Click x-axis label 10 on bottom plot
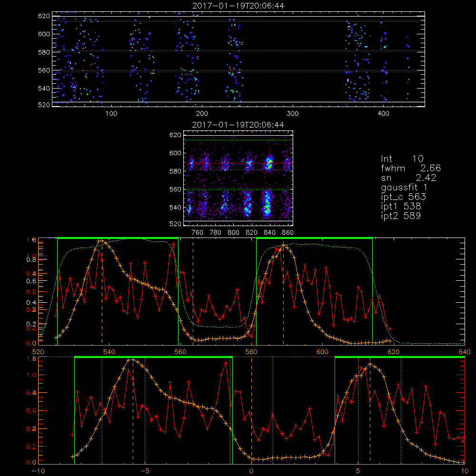 click(465, 471)
